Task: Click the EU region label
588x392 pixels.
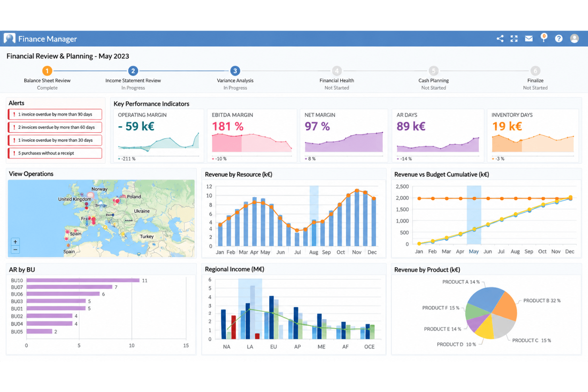Action: tap(273, 347)
